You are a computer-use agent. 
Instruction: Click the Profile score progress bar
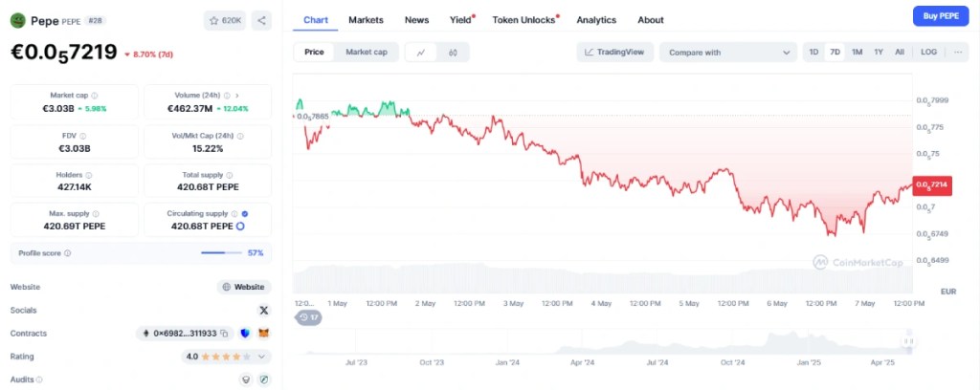221,253
